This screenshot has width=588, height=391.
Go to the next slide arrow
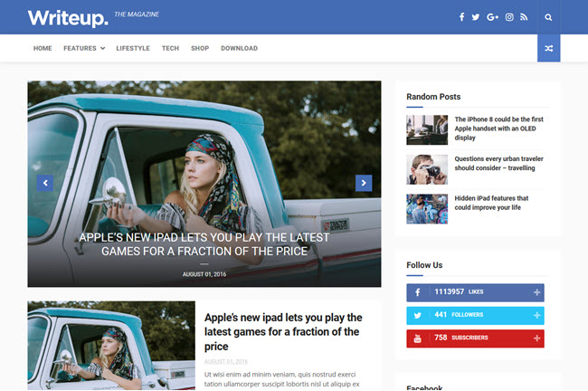pos(364,183)
